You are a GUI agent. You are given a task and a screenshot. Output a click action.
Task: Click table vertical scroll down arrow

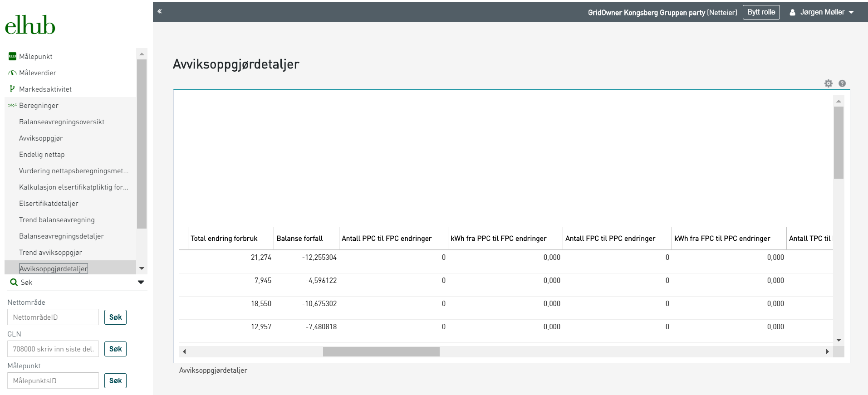click(x=839, y=340)
